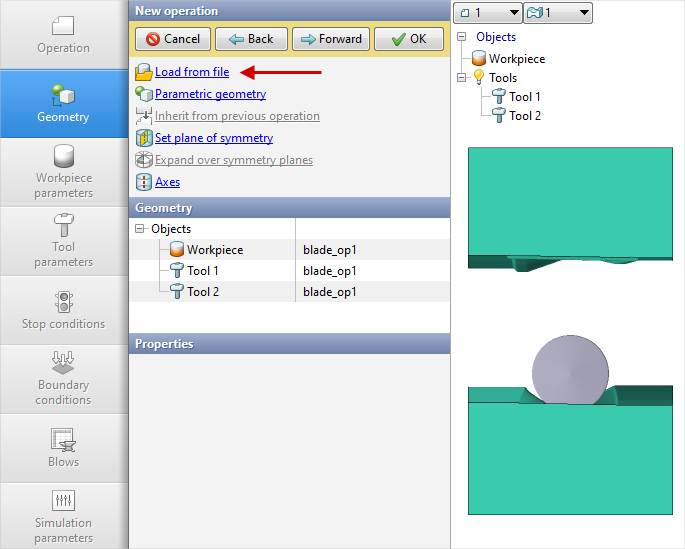Open Stop conditions traffic light icon
The width and height of the screenshot is (685, 549).
63,301
